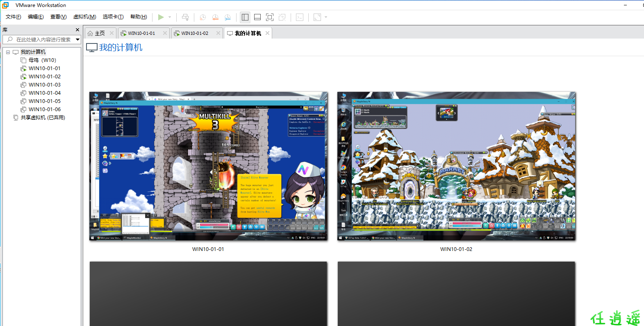The height and width of the screenshot is (326, 644).
Task: Select WIN10-01-04 in the library tree
Action: 44,93
